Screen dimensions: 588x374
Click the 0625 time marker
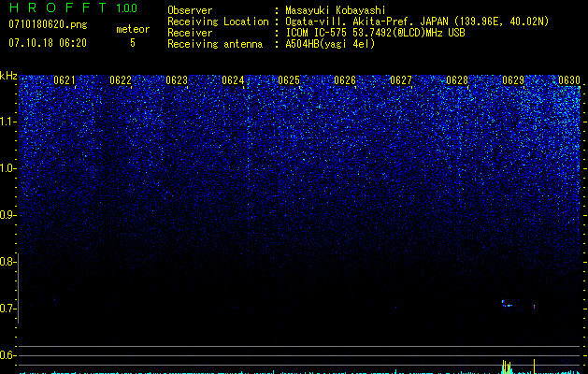(289, 80)
